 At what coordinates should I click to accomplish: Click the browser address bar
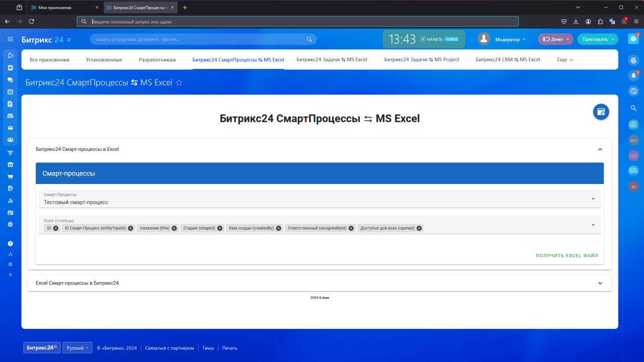297,22
